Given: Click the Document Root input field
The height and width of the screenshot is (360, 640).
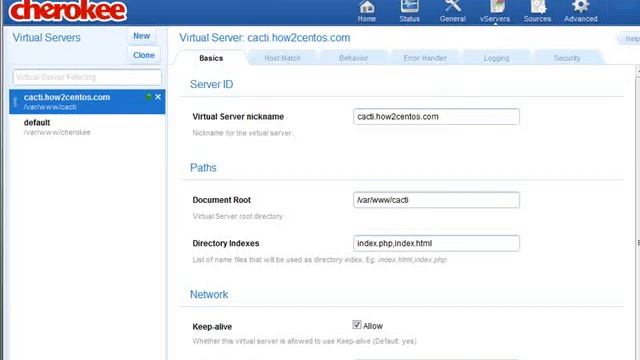Looking at the screenshot, I should coord(436,200).
